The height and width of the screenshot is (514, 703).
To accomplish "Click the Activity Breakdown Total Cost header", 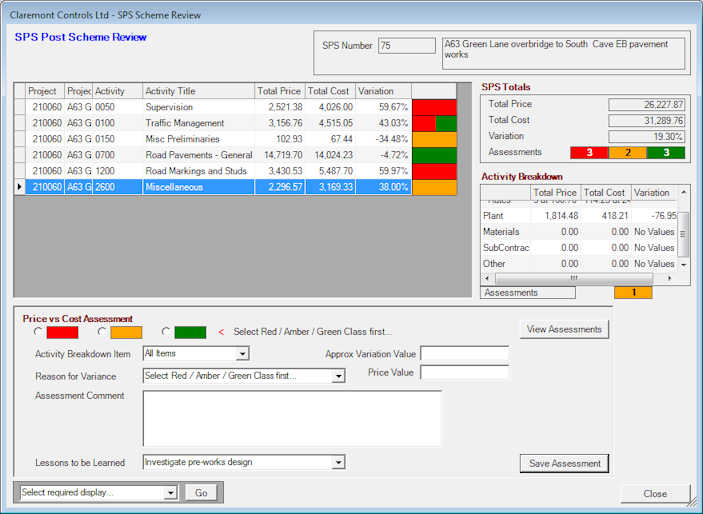I will [x=606, y=193].
